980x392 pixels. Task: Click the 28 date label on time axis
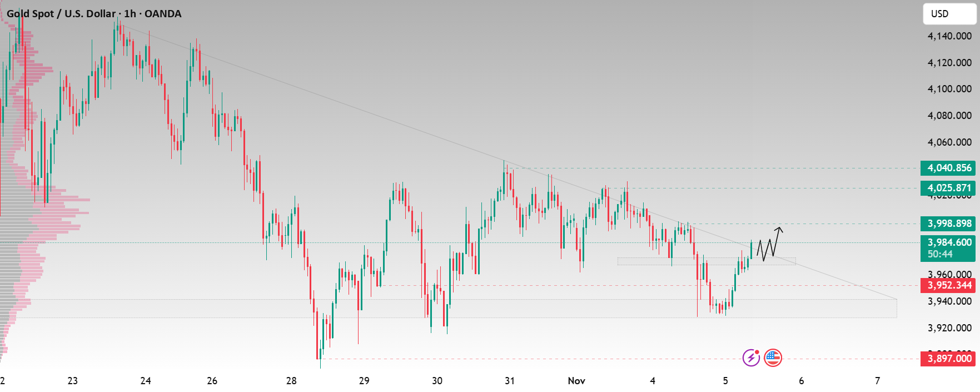(x=291, y=381)
